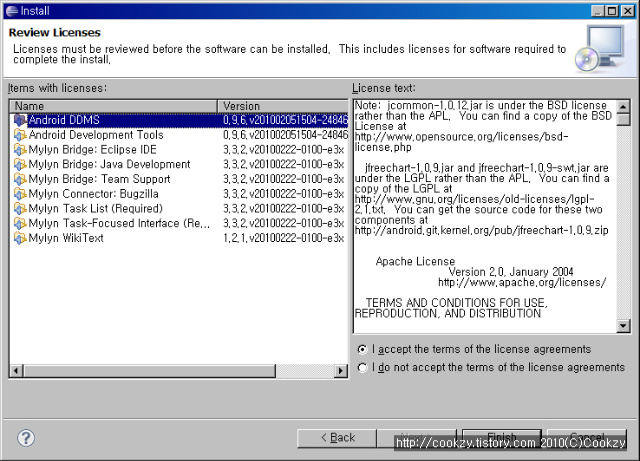This screenshot has height=461, width=640.
Task: Select Mylyn Bridge: Team Support item
Action: (x=179, y=179)
